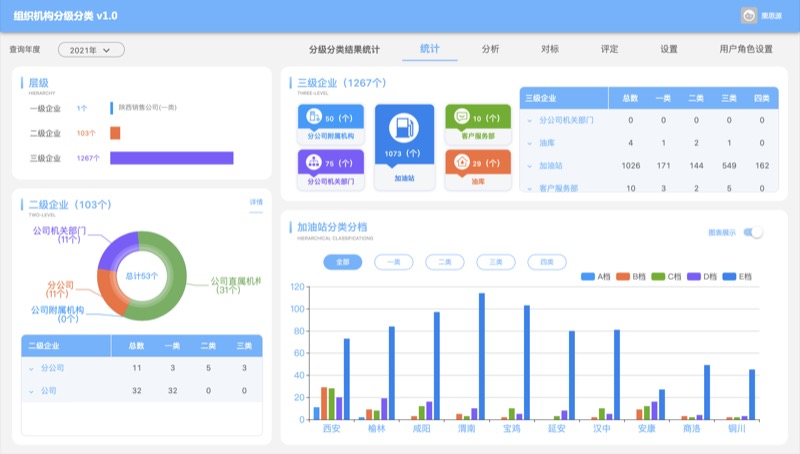Viewport: 800px width, 454px height.
Task: Open the user avatar icon
Action: [748, 15]
